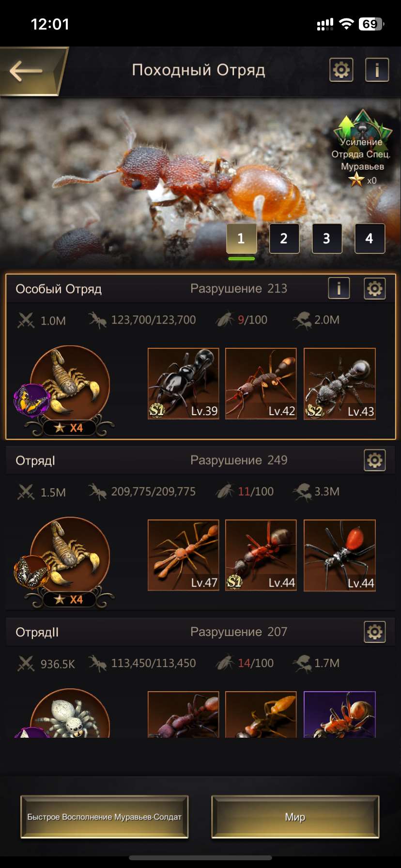Switch to formation tab 4
Image resolution: width=401 pixels, height=868 pixels.
370,238
